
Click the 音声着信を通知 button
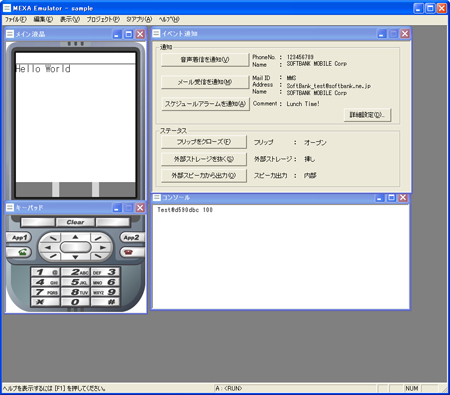(x=205, y=60)
